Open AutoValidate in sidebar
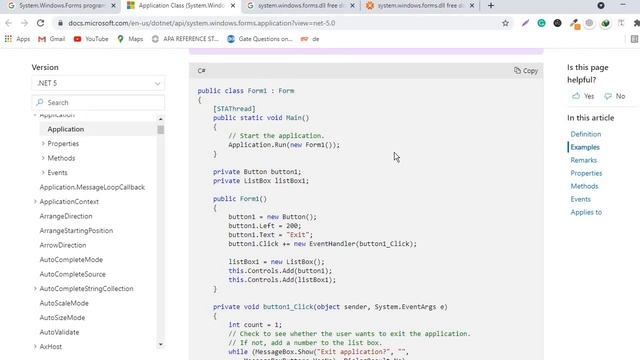Image resolution: width=640 pixels, height=360 pixels. point(59,332)
